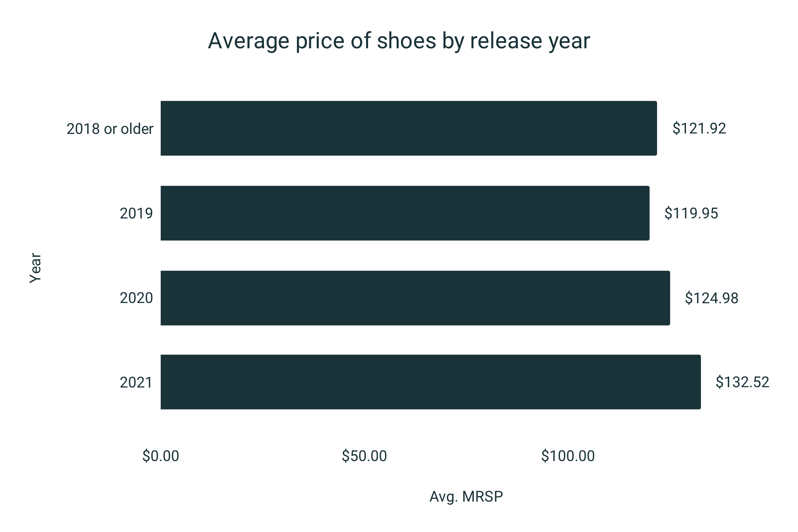Click the Year axis title
This screenshot has width=798, height=532.
pyautogui.click(x=35, y=268)
